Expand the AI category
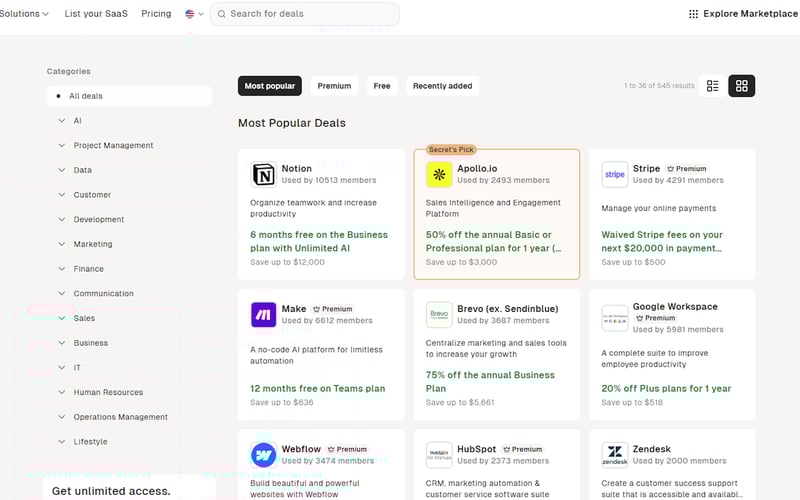Viewport: 800px width, 500px height. pos(62,121)
